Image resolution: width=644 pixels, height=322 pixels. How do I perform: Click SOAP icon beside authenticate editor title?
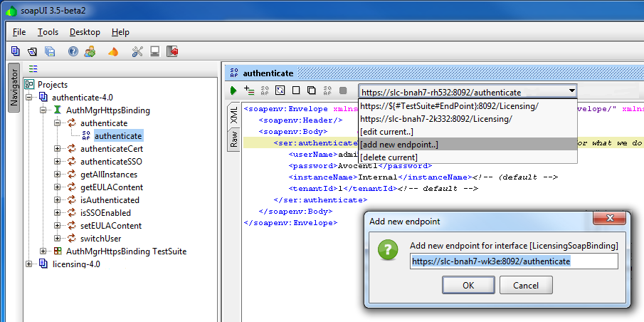234,73
